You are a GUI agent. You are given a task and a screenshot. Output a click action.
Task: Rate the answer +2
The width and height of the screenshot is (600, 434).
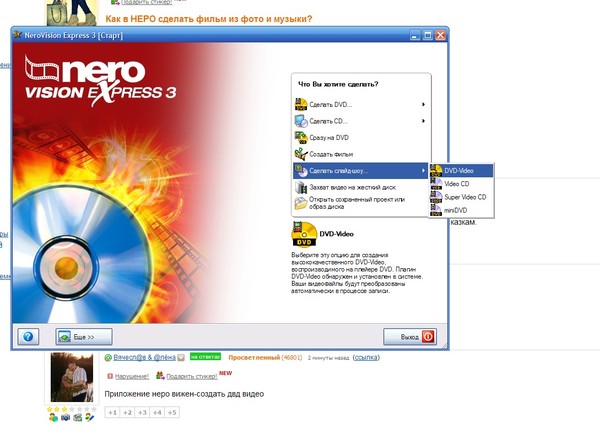127,413
